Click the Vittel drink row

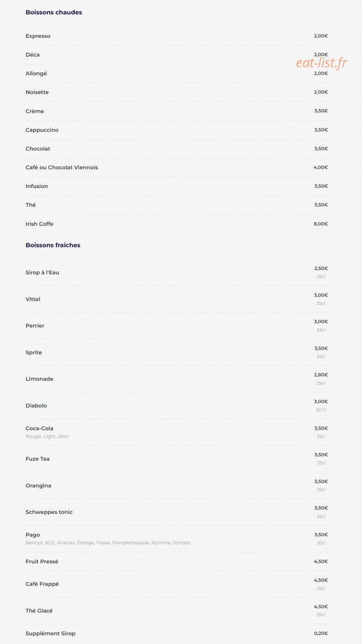point(176,299)
